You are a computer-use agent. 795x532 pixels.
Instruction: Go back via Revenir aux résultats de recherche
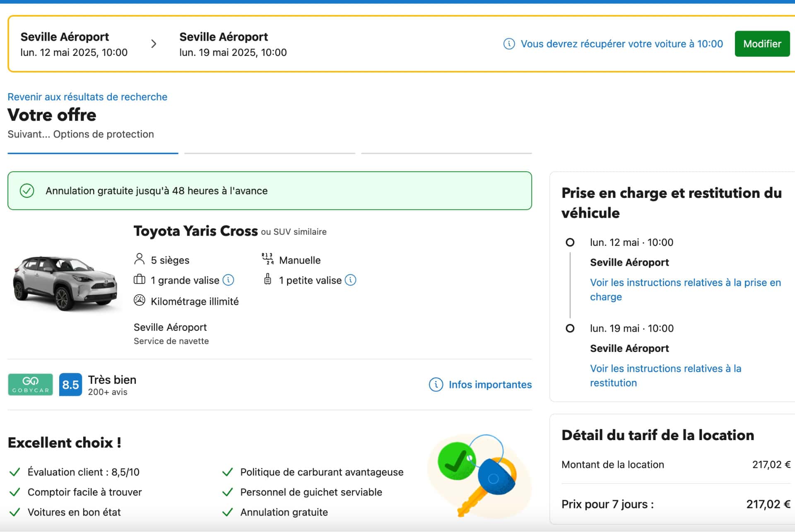coord(87,97)
